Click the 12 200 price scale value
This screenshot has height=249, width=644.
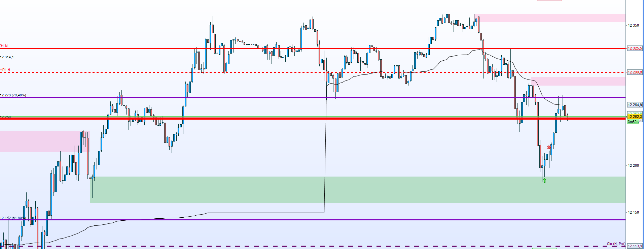click(633, 165)
